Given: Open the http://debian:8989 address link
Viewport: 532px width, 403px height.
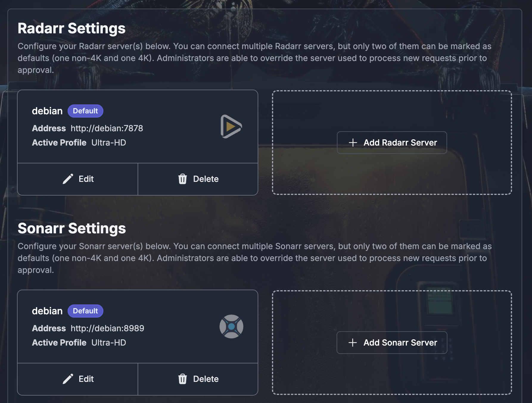Looking at the screenshot, I should (x=107, y=328).
